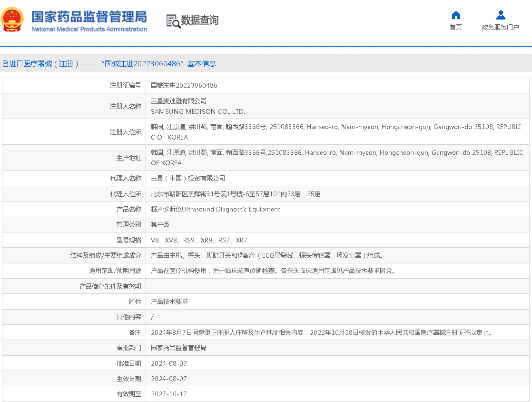Click the small icon before 进口医疗器械 heading

[x=5, y=64]
